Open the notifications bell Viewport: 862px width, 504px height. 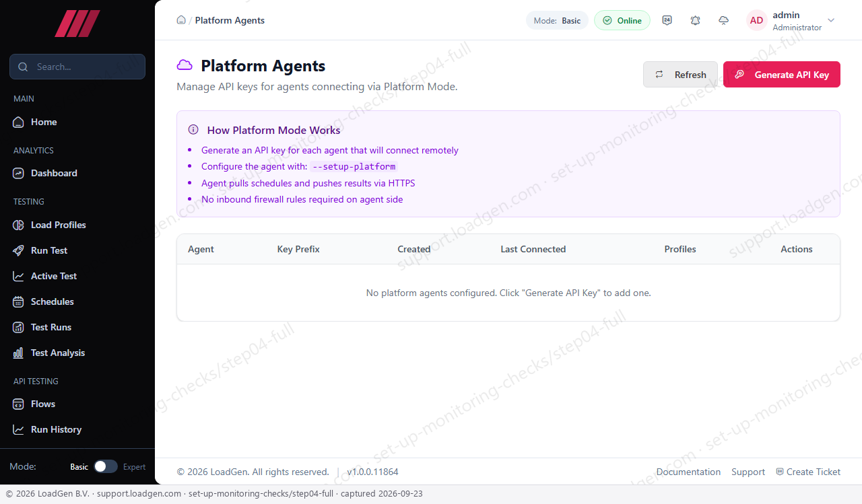[696, 20]
